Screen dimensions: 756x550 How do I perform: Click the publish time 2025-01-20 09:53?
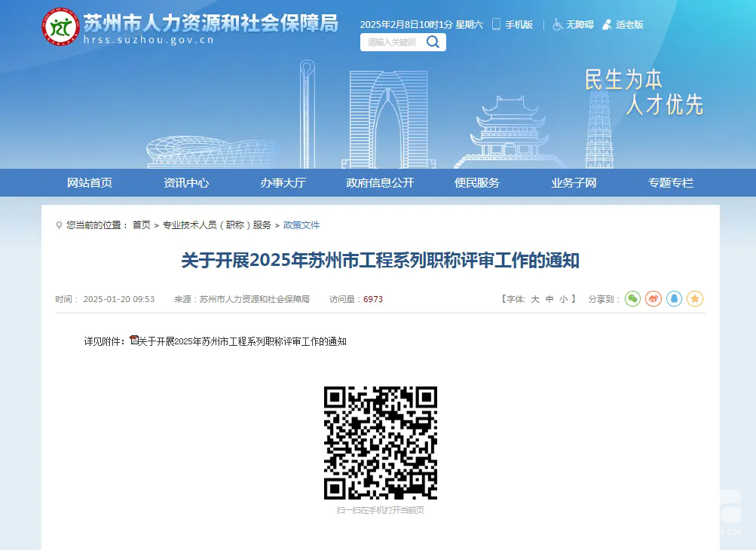click(118, 299)
